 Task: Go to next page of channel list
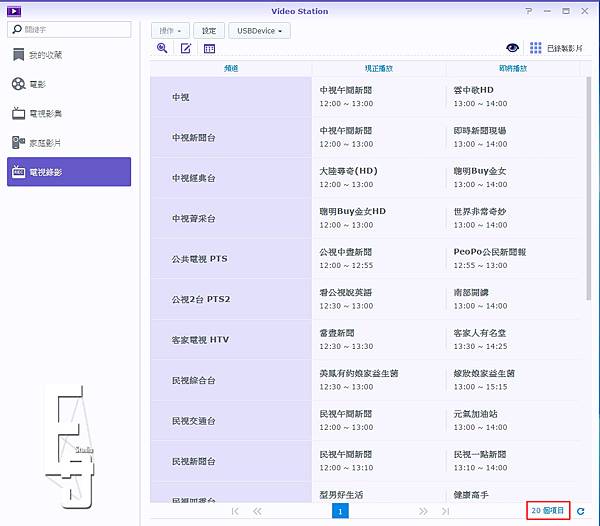(x=423, y=511)
